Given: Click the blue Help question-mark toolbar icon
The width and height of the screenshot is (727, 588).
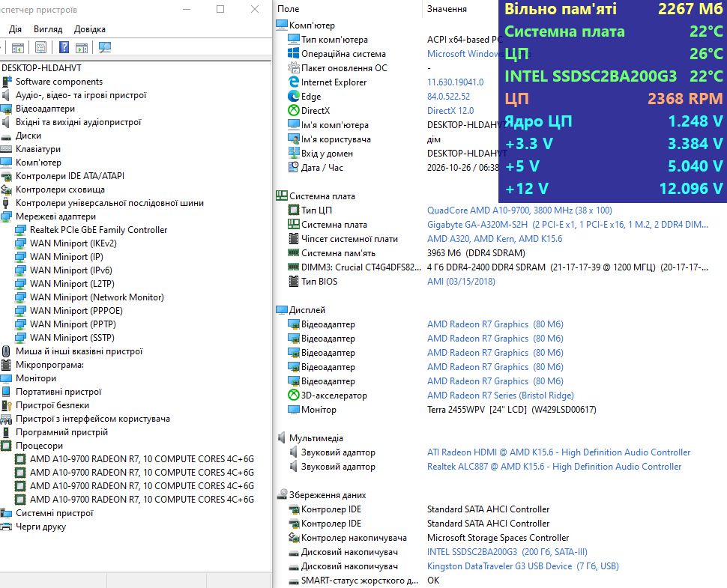Looking at the screenshot, I should click(64, 47).
